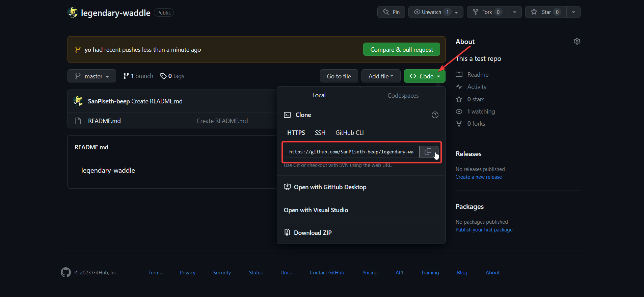Image resolution: width=644 pixels, height=297 pixels.
Task: Click the Clone help question mark icon
Action: [x=435, y=115]
